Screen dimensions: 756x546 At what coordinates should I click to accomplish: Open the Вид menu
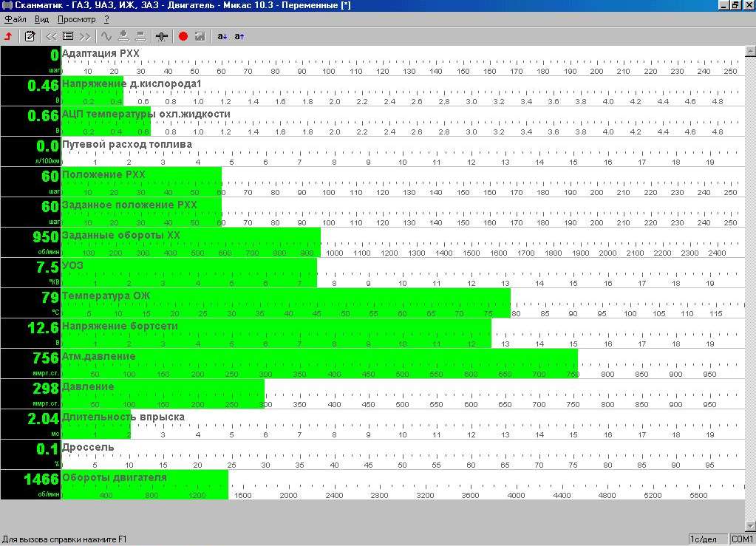[x=42, y=19]
